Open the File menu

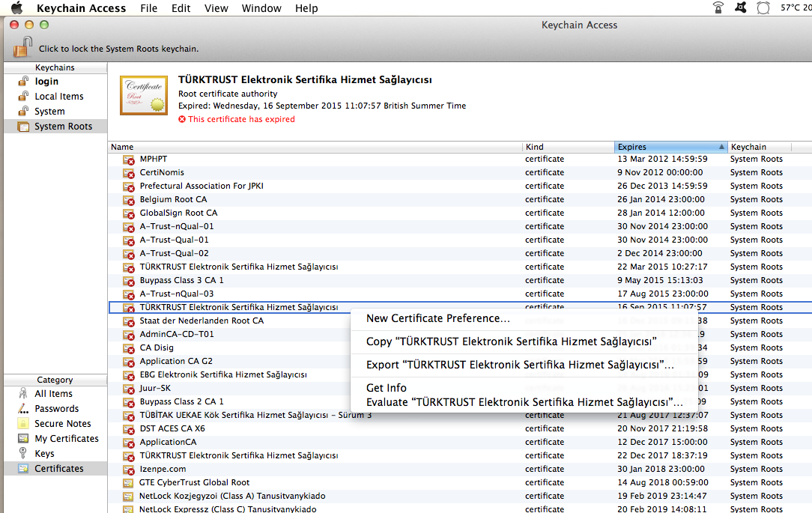point(148,8)
